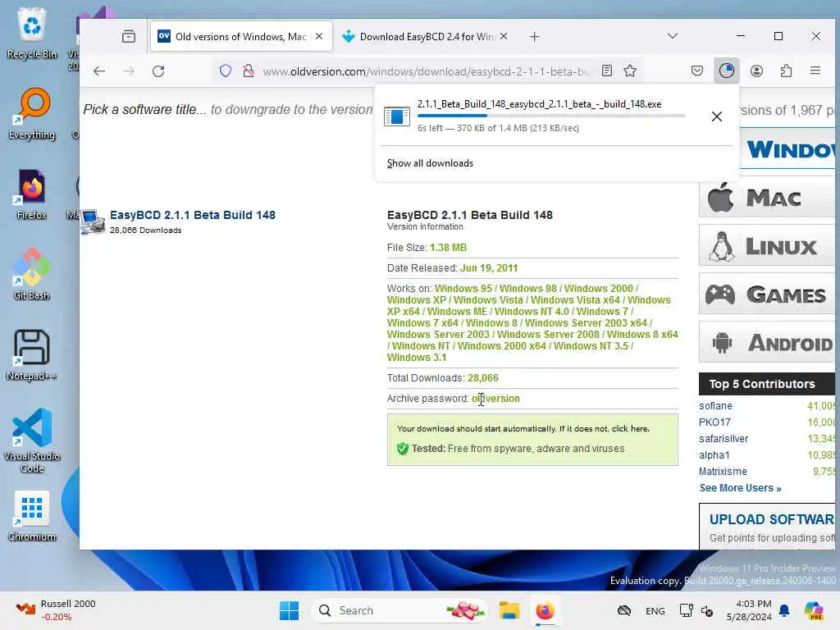Image resolution: width=840 pixels, height=630 pixels.
Task: Open the downloads progress toolbar button
Action: (727, 71)
